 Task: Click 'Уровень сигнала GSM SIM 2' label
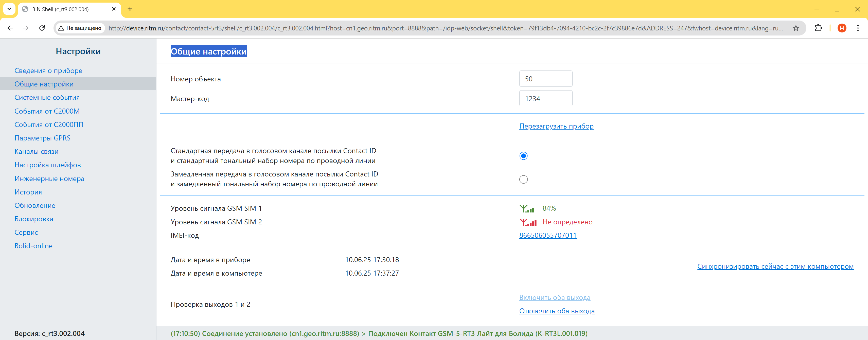216,222
